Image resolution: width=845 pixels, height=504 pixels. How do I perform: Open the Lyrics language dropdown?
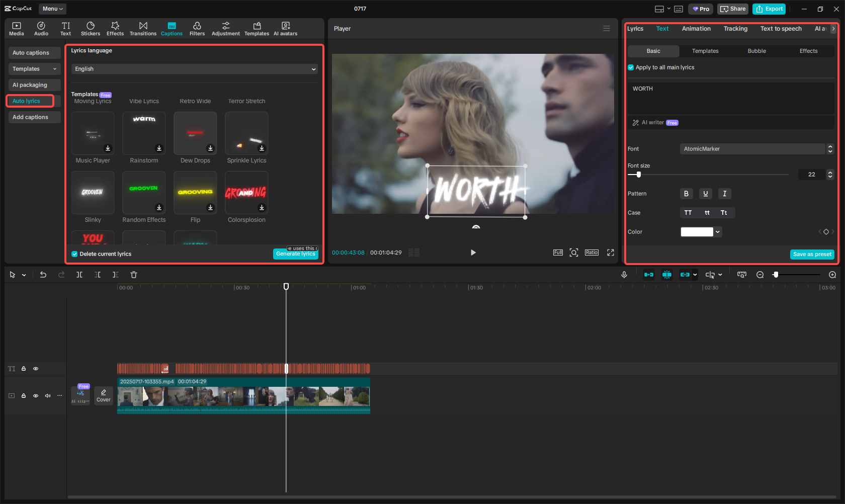pos(194,69)
